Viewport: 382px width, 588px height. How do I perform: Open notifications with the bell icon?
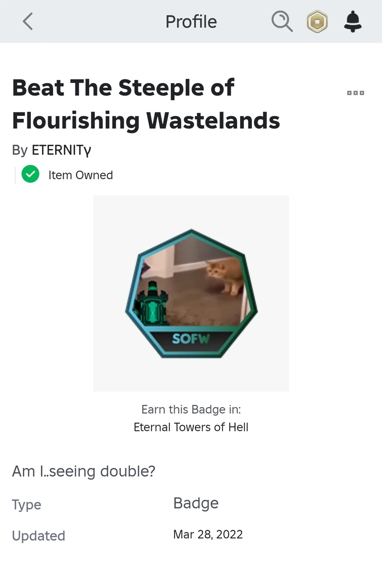353,22
